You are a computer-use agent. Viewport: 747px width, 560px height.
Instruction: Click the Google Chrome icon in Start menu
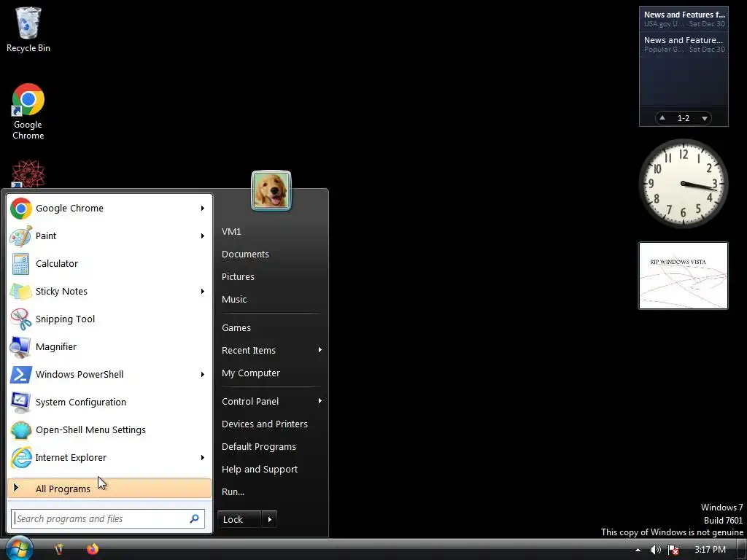(21, 209)
